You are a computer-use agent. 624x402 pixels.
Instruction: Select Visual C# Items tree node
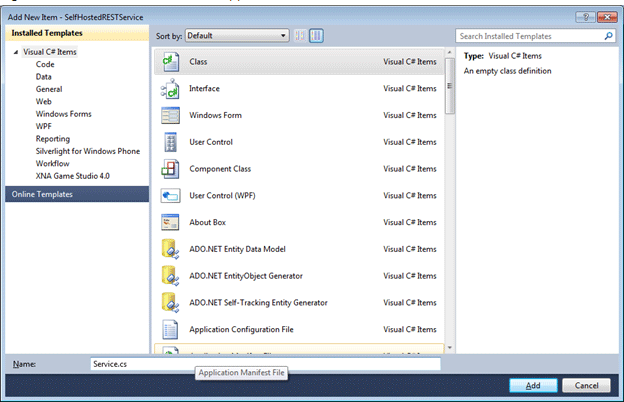pos(49,52)
